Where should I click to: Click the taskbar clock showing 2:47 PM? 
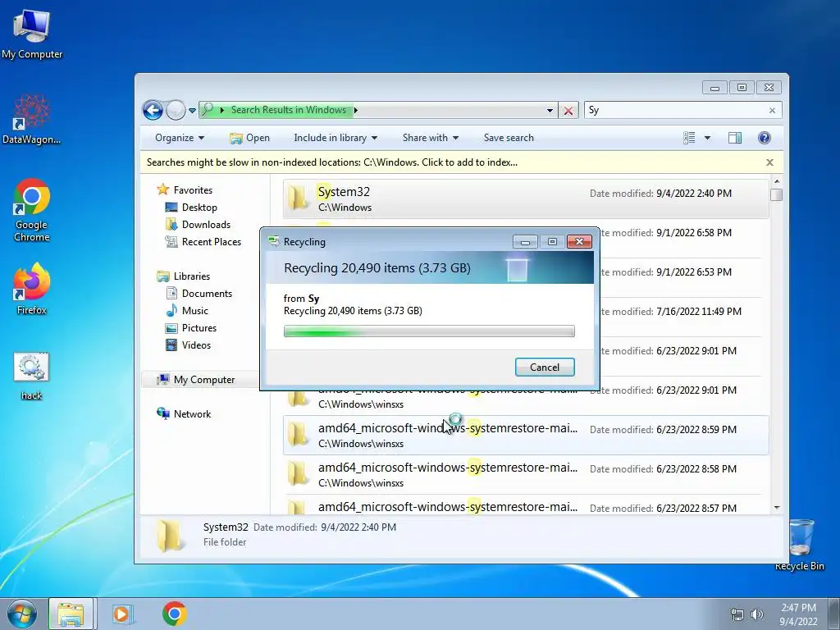[x=798, y=614]
